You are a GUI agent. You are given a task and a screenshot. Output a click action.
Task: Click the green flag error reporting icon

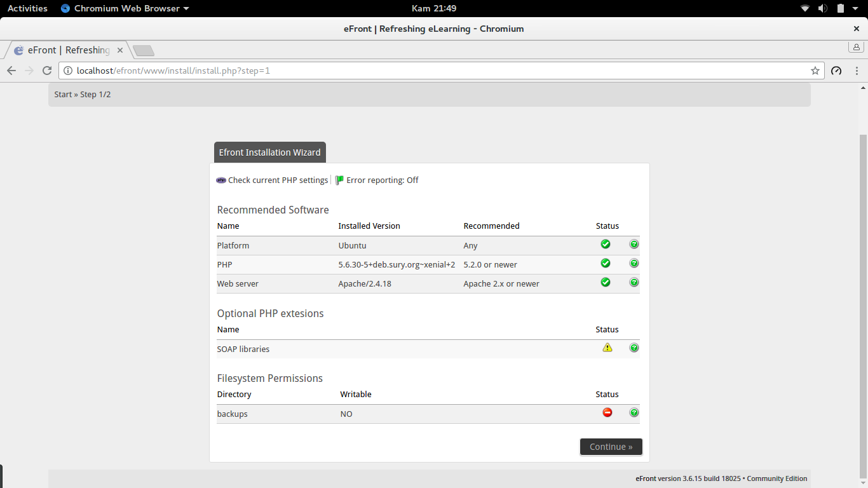[339, 180]
